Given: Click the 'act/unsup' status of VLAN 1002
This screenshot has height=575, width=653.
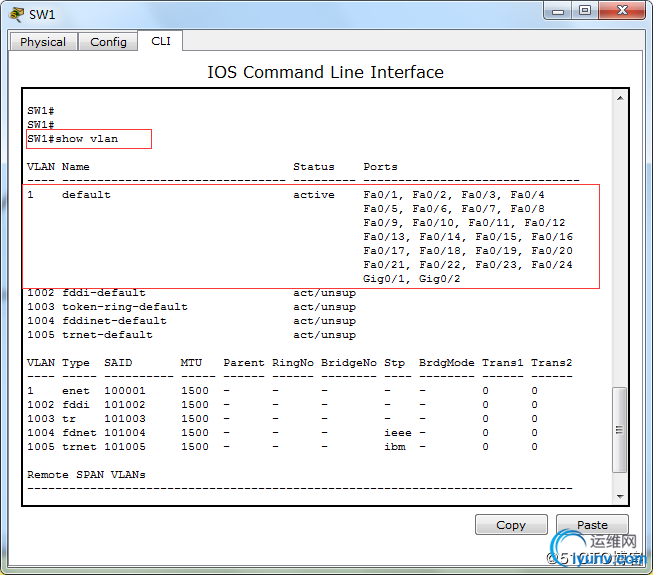Looking at the screenshot, I should [324, 293].
